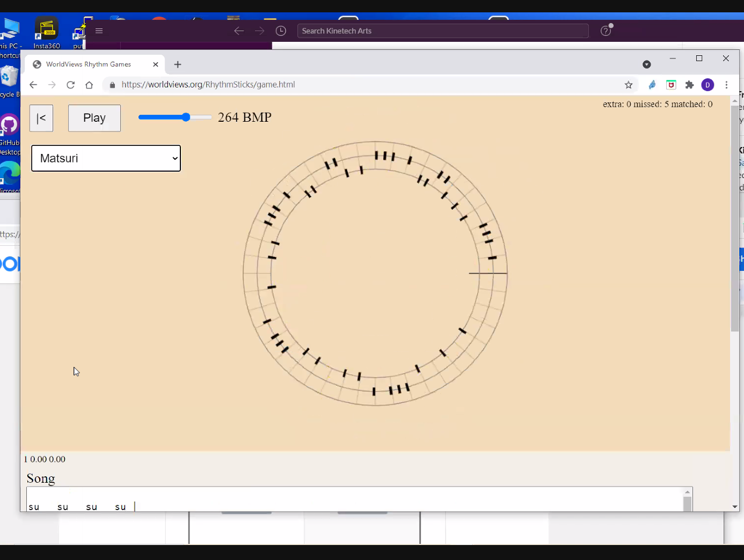
Task: Click Slack back arrow
Action: click(x=239, y=31)
